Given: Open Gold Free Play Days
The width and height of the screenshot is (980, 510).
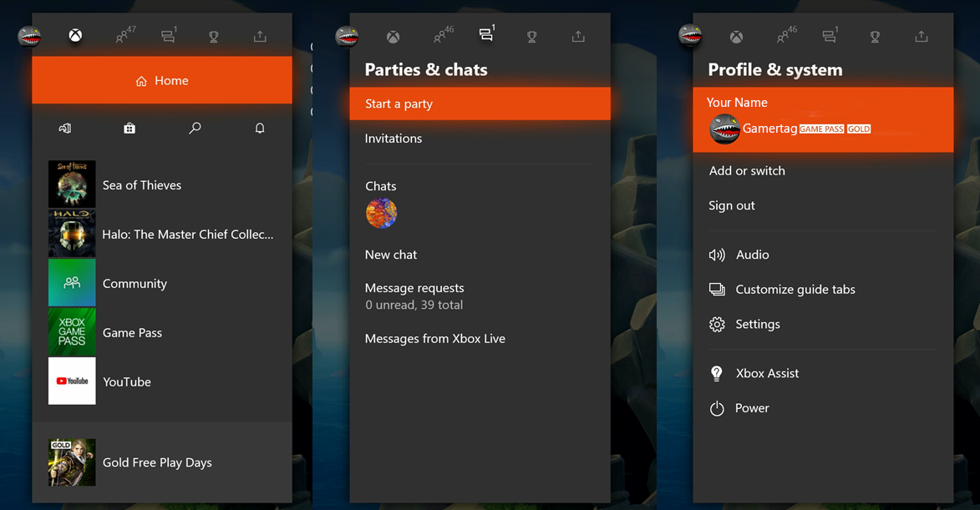Looking at the screenshot, I should (162, 462).
